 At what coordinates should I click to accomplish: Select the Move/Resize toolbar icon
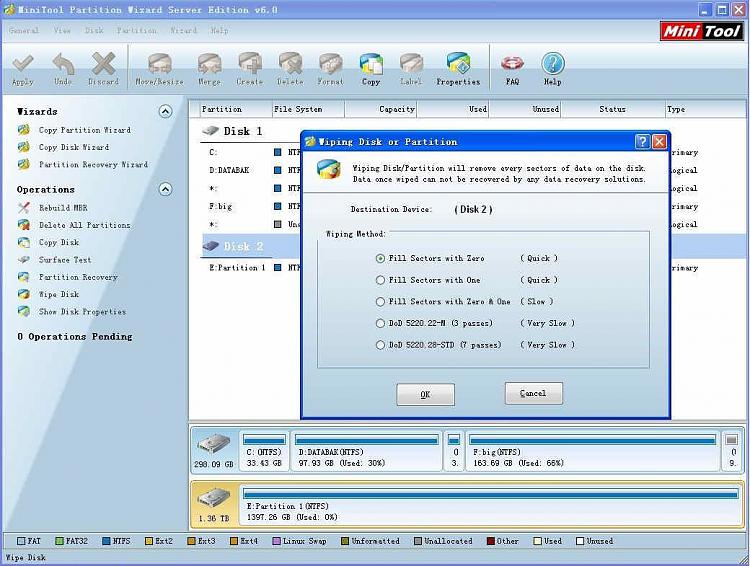point(159,69)
